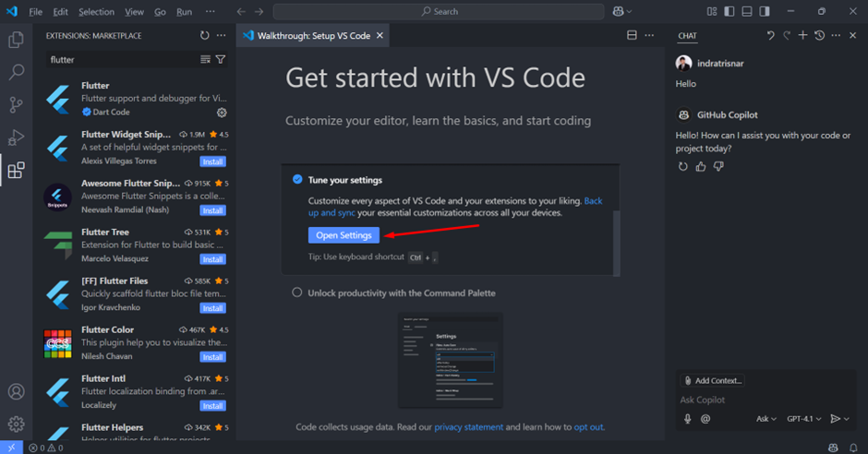868x454 pixels.
Task: Open the extensions filter funnel
Action: [x=221, y=59]
